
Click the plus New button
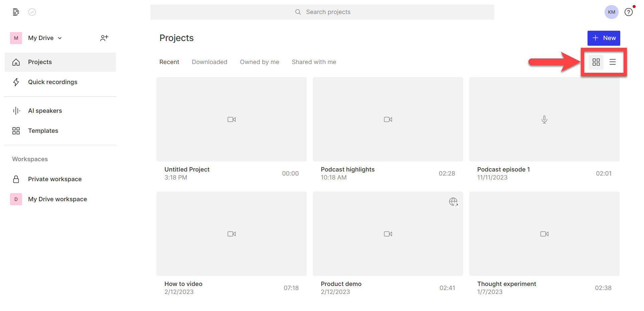[604, 38]
